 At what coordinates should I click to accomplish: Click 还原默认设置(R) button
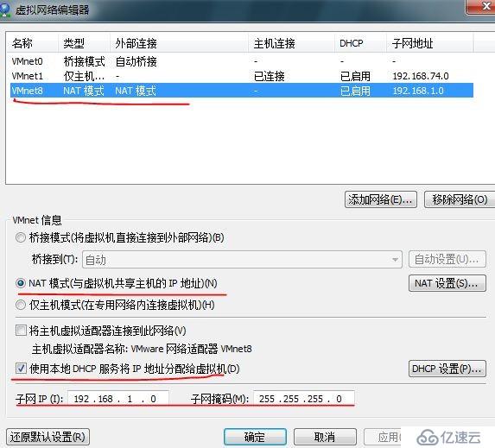point(48,437)
